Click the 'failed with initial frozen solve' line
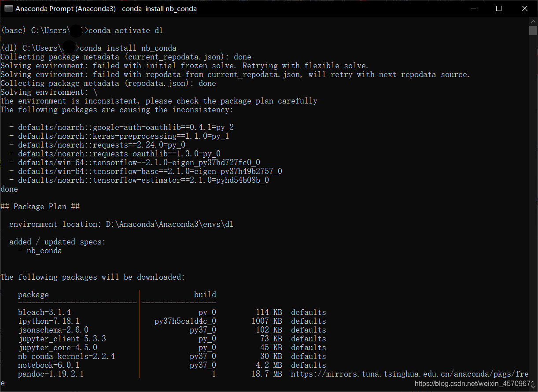This screenshot has height=392, width=538. (x=184, y=66)
